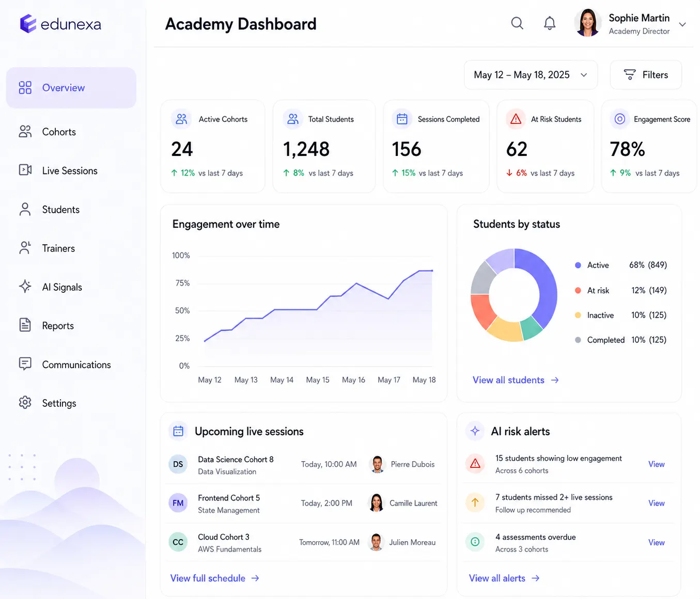Click the Engagement Score target icon
Screen dimensions: 700x599
tap(620, 119)
